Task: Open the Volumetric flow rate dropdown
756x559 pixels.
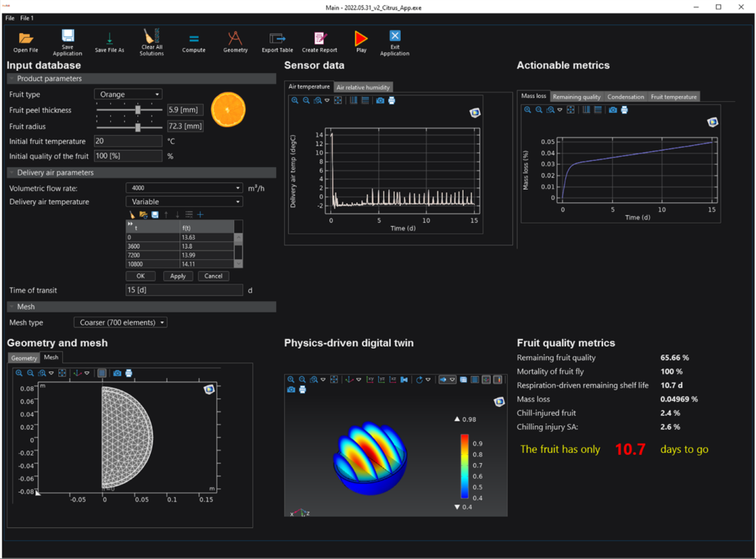Action: click(x=184, y=188)
